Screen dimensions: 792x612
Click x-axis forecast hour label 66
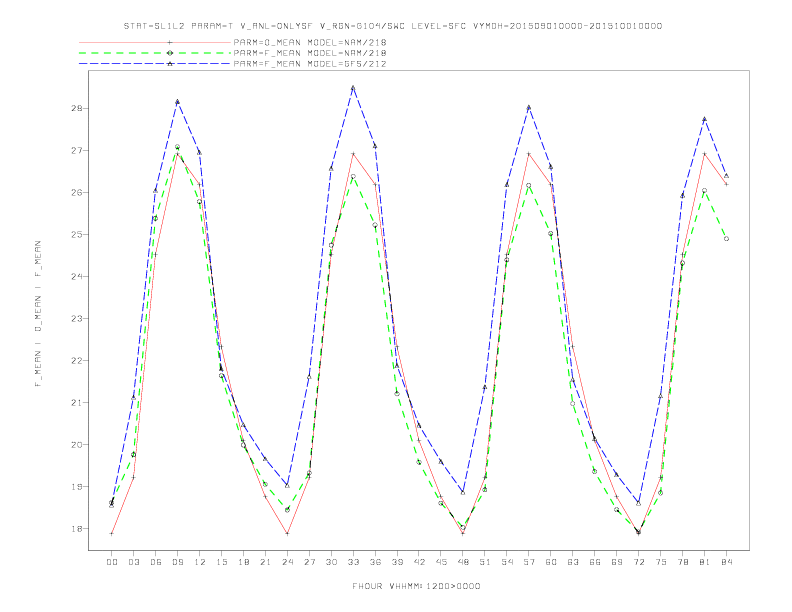click(x=595, y=562)
